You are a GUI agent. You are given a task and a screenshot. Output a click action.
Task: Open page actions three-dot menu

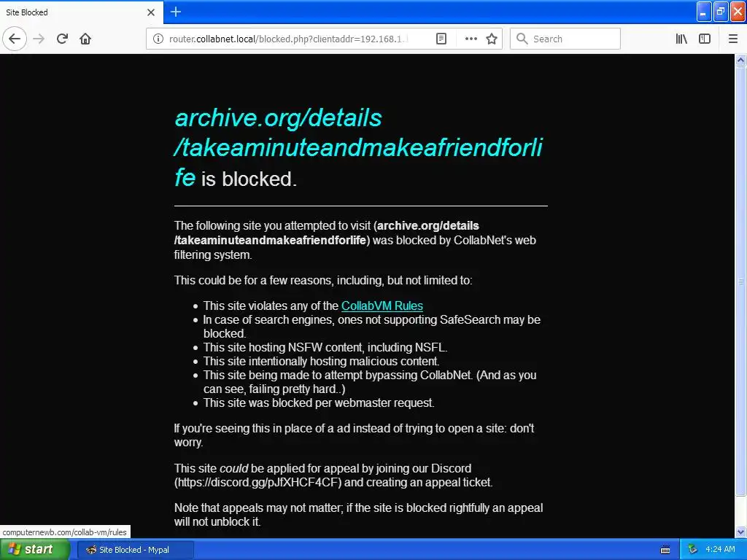tap(471, 39)
